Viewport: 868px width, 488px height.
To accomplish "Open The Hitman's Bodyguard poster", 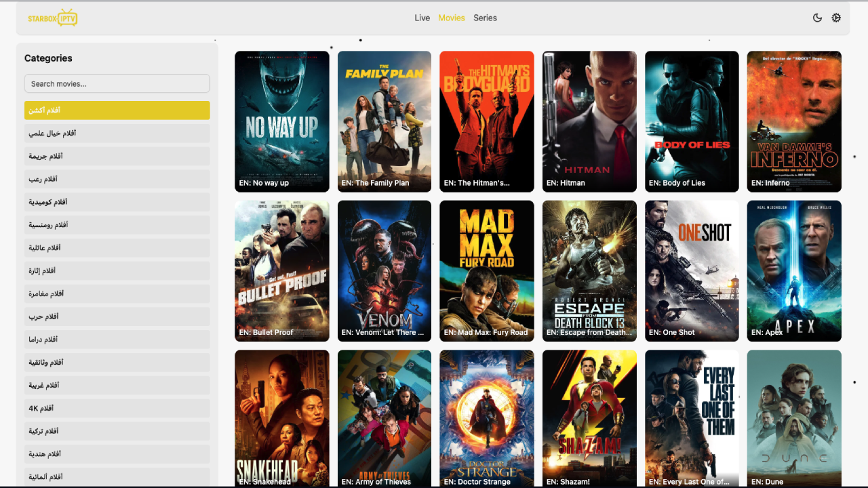I will 487,122.
